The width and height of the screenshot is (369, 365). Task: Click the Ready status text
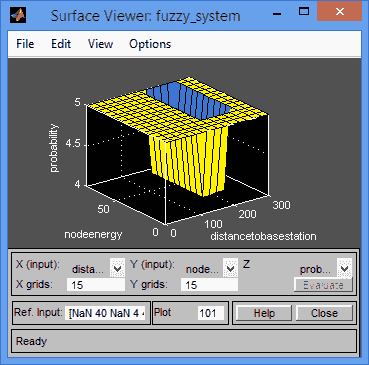point(31,341)
